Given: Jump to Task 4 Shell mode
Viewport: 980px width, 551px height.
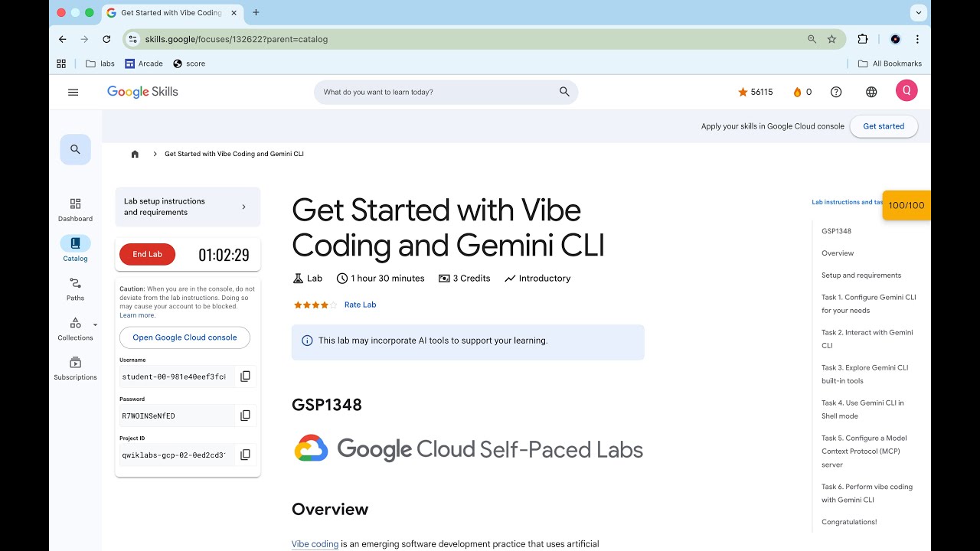Looking at the screenshot, I should click(863, 409).
